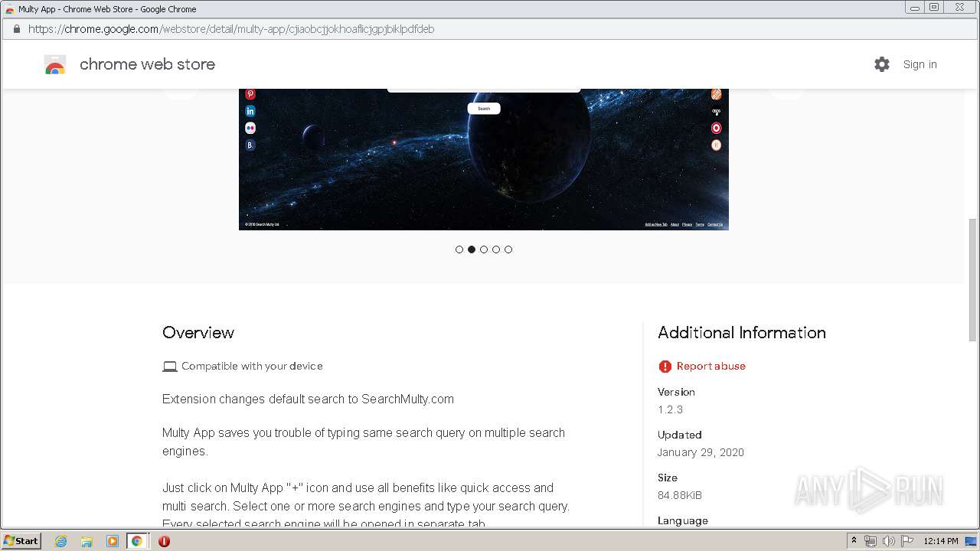Click 'Contact Us' link in the screenshot footer

point(715,225)
